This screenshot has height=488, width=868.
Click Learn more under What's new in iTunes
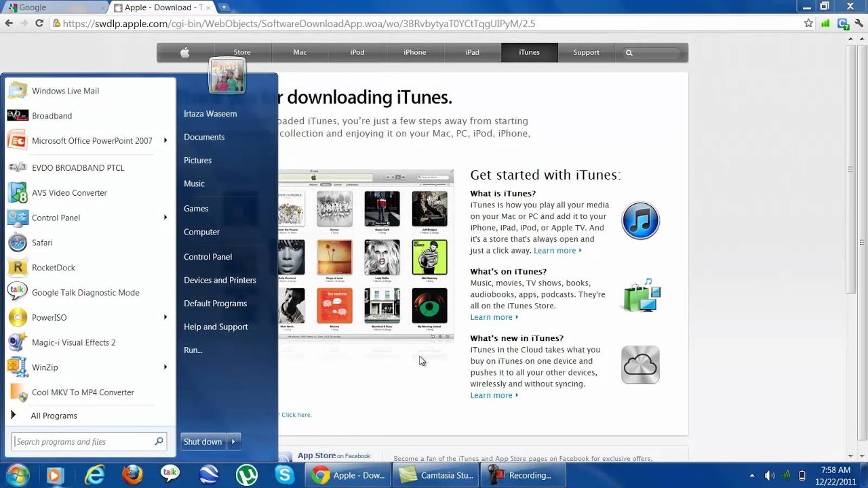tap(494, 395)
